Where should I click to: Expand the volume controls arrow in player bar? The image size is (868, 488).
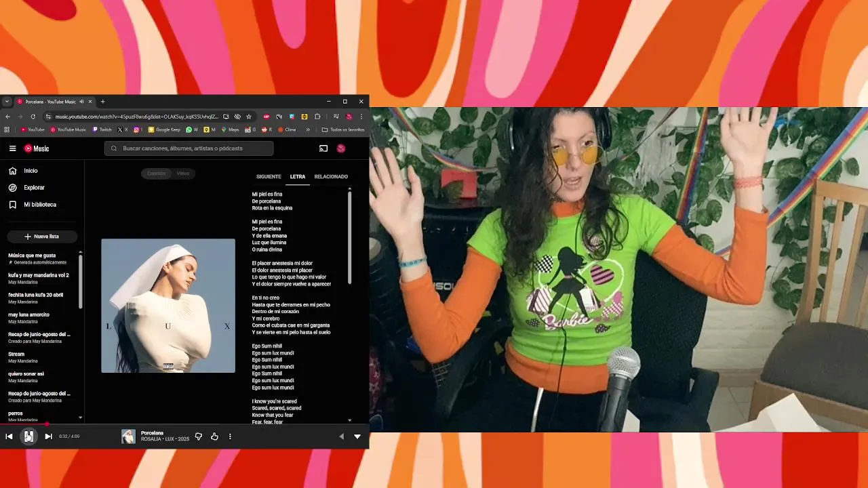click(x=341, y=436)
